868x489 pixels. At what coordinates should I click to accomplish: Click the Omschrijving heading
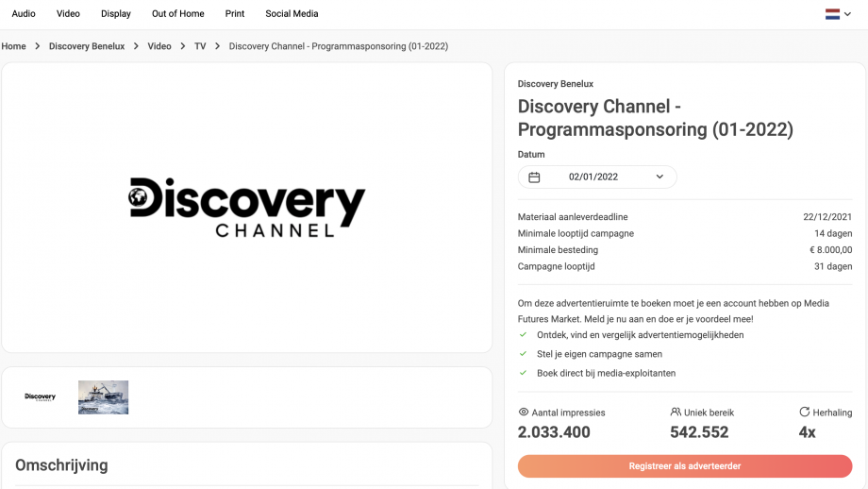click(x=61, y=465)
